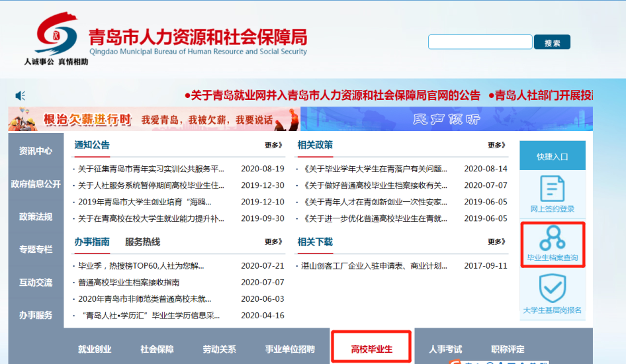Expand 更多 in 办事指南 section
The image size is (626, 364).
(273, 242)
